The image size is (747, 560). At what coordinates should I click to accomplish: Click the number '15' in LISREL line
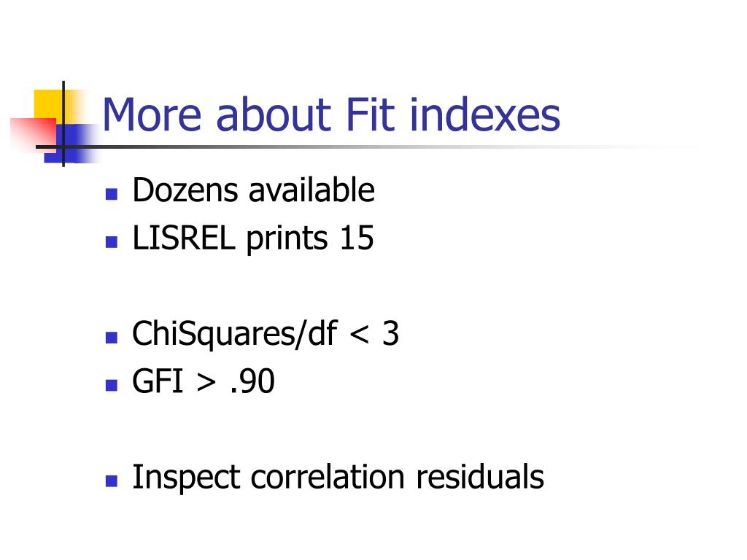[x=357, y=238]
